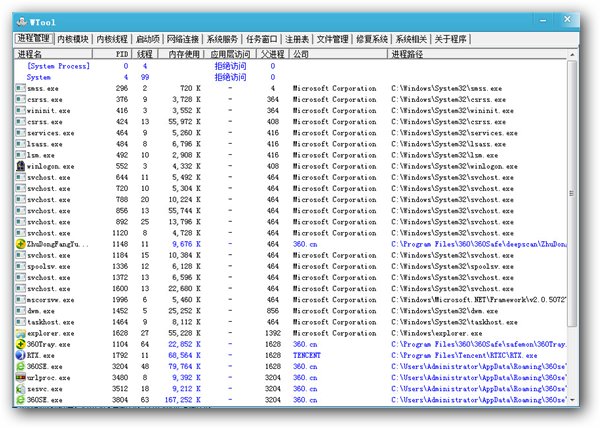Click the sesvc.exe icon
This screenshot has height=428, width=600.
coord(20,389)
